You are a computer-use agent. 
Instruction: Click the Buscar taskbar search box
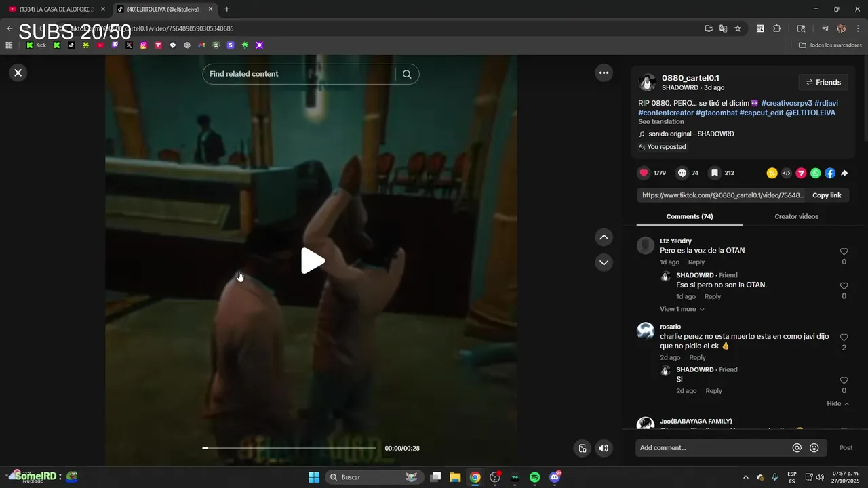click(x=374, y=477)
